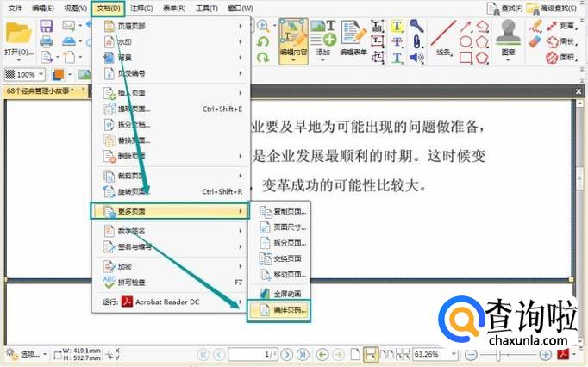Choose 移动页面 in the submenu
Viewport: 588px width, 367px height.
[x=279, y=275]
